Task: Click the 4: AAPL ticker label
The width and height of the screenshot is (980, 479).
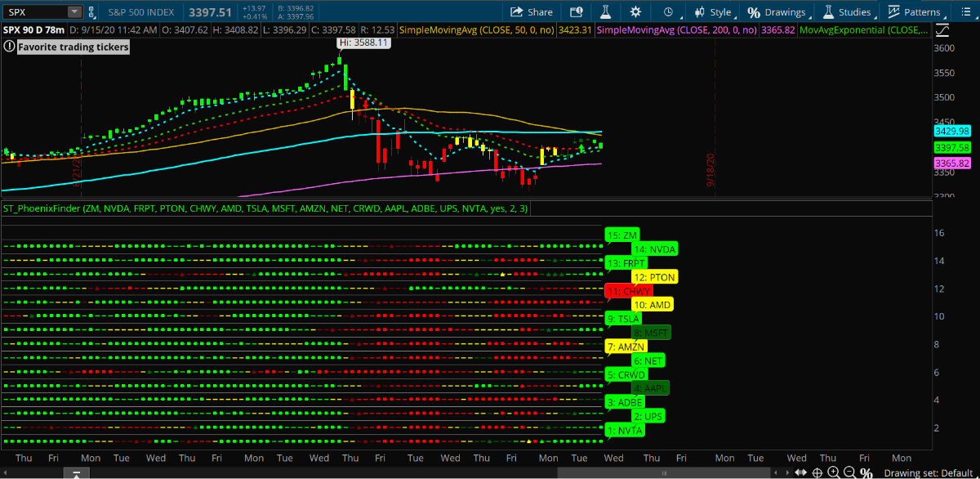Action: (x=651, y=388)
